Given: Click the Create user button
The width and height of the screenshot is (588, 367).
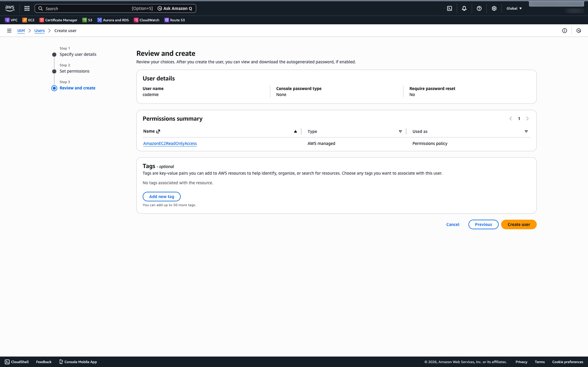Looking at the screenshot, I should (x=519, y=224).
